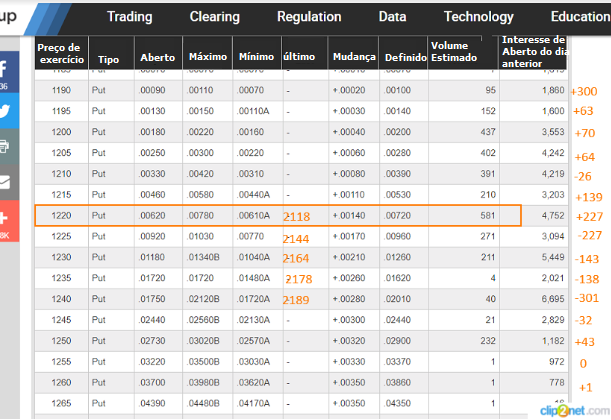Image resolution: width=611 pixels, height=420 pixels.
Task: Open the Trading menu
Action: coord(129,17)
